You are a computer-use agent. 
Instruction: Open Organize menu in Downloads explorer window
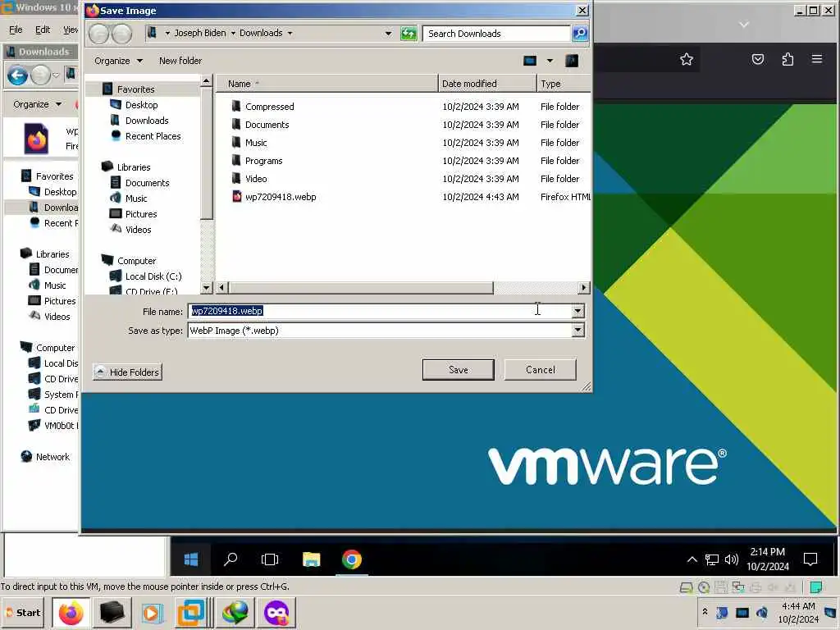click(37, 104)
